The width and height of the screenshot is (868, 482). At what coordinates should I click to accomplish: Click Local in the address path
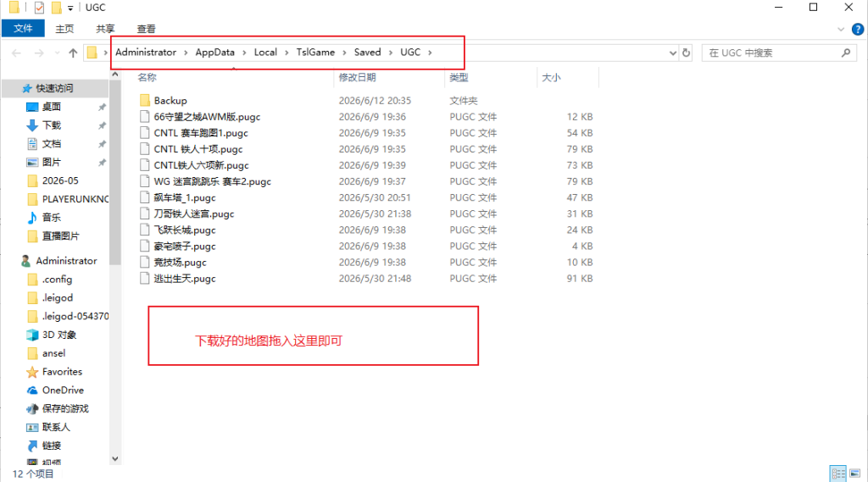coord(265,52)
